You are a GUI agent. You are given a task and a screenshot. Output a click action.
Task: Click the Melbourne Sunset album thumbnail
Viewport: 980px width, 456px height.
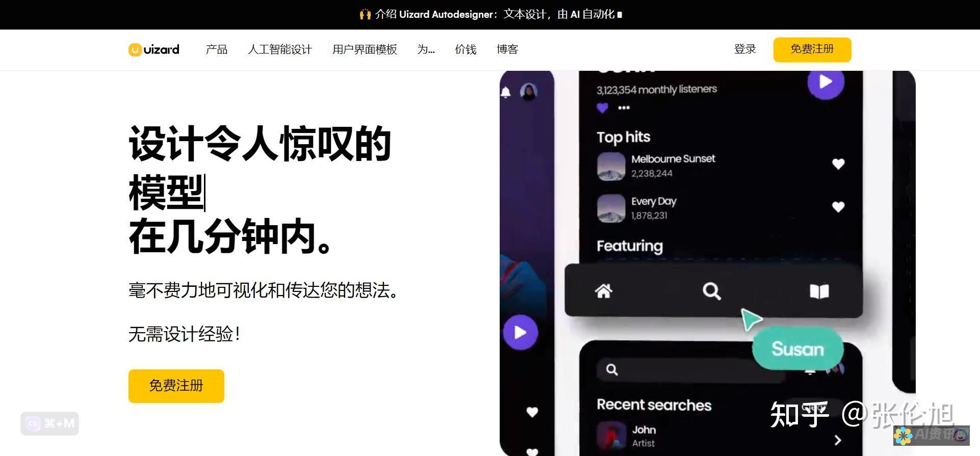(611, 166)
